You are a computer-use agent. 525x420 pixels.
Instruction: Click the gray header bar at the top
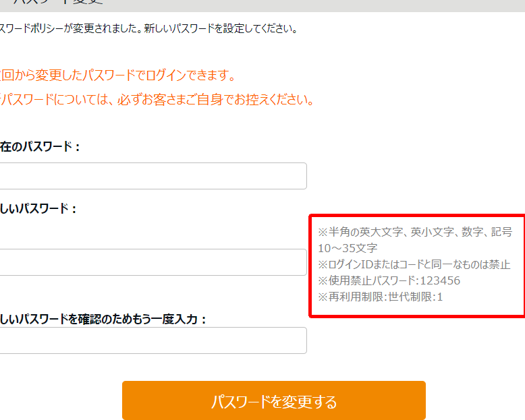[337, 5]
